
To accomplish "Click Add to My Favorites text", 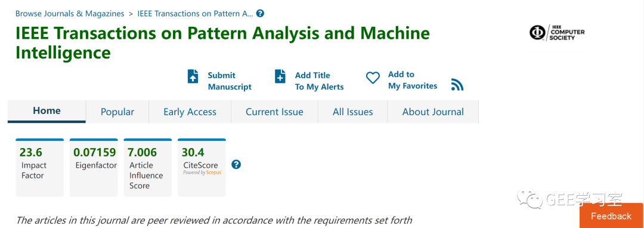I will 413,80.
